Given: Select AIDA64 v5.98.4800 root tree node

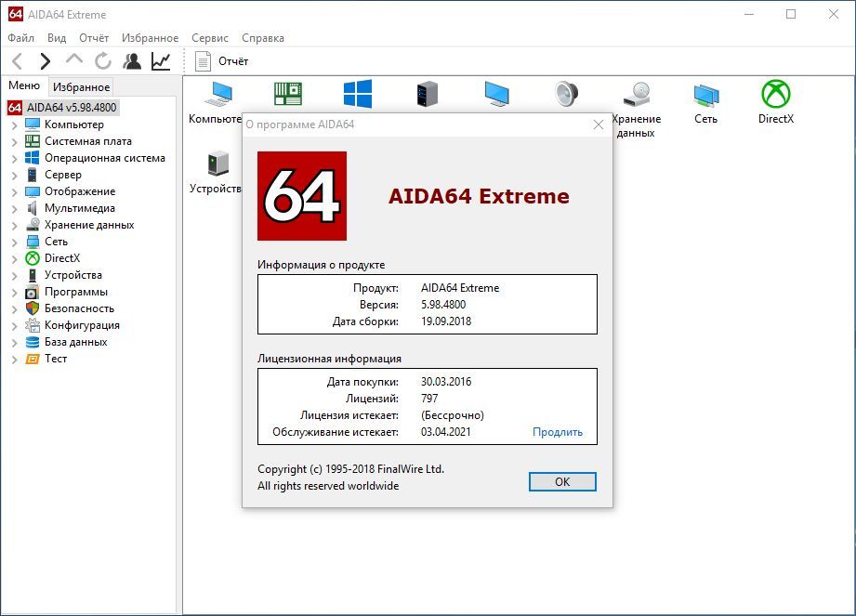Looking at the screenshot, I should 63,108.
